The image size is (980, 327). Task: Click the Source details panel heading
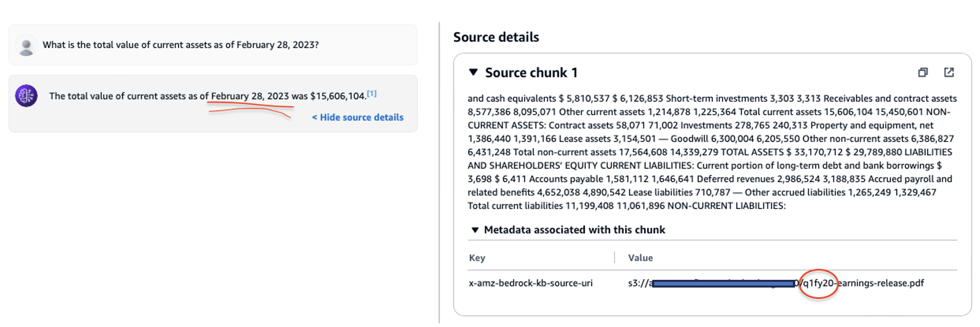pyautogui.click(x=496, y=37)
